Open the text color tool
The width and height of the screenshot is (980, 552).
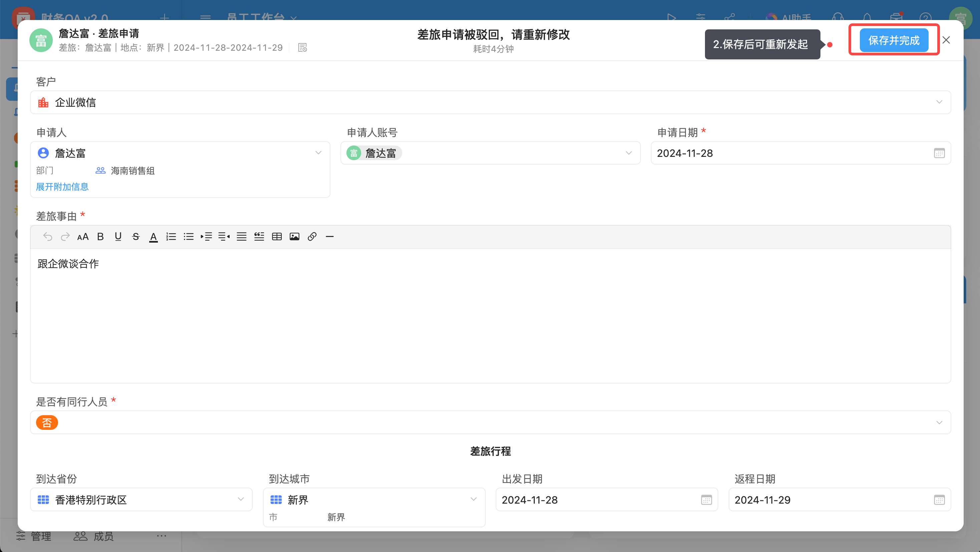[153, 237]
